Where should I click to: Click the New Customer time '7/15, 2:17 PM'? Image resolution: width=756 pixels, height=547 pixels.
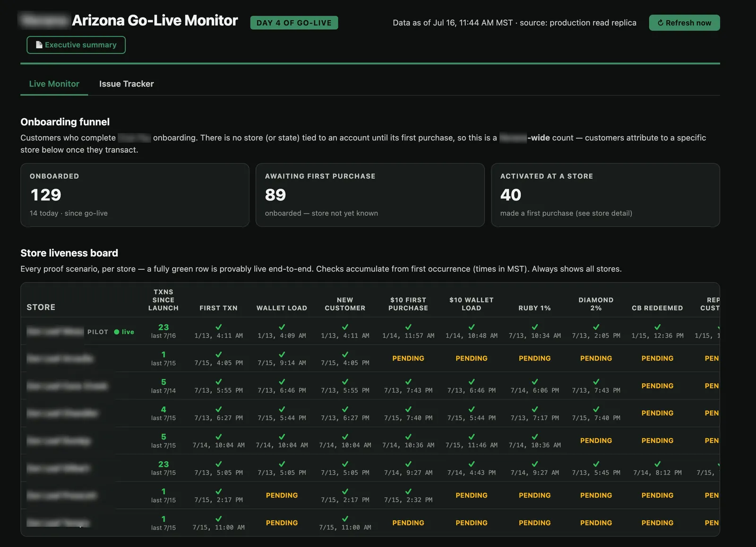pos(345,500)
